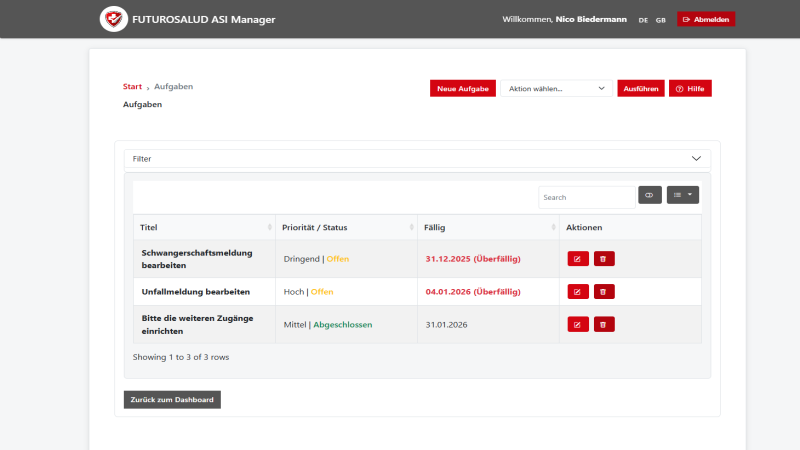Edit the Schwangerschaftsmeldung bearbeiten task
This screenshot has width=800, height=450.
[578, 259]
